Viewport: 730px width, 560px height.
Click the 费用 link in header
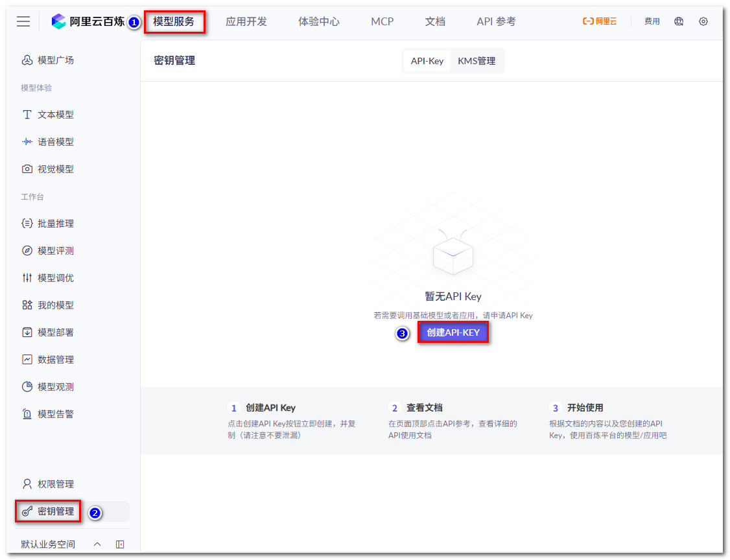point(652,21)
